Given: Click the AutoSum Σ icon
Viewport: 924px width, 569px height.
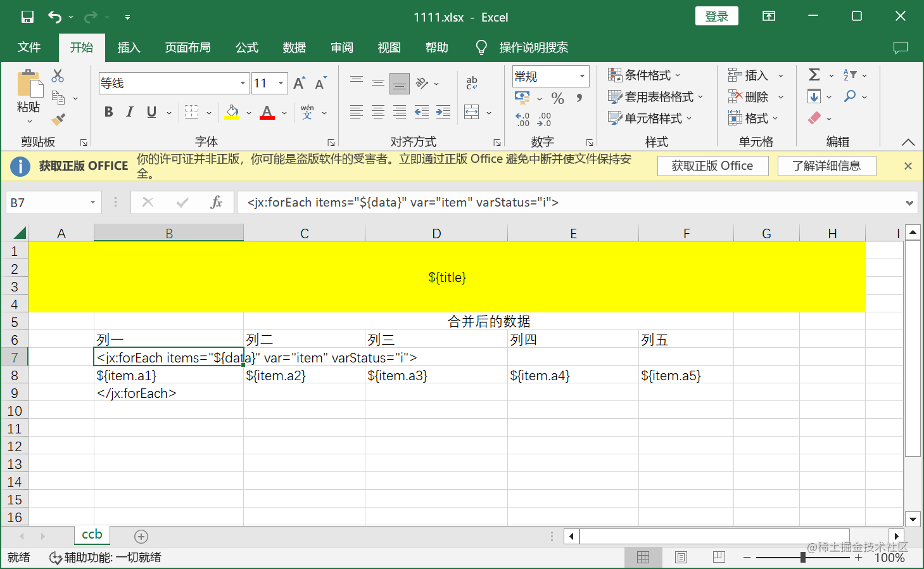Looking at the screenshot, I should tap(814, 75).
